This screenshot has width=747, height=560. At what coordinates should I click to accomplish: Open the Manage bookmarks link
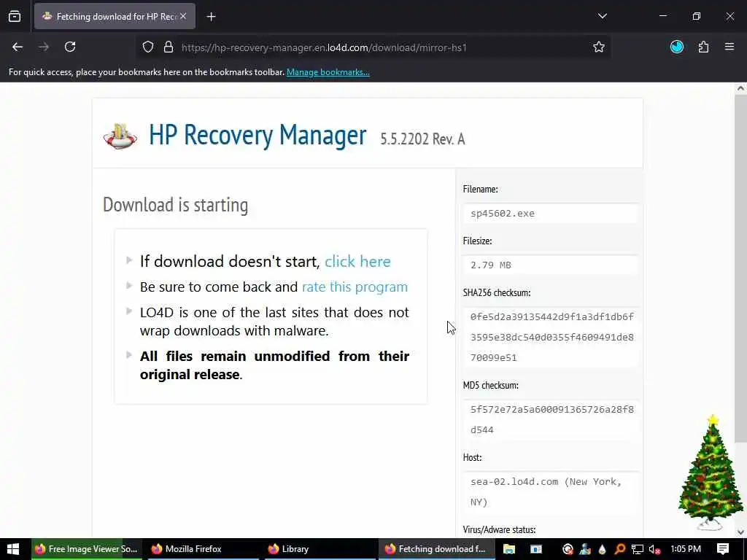(328, 72)
